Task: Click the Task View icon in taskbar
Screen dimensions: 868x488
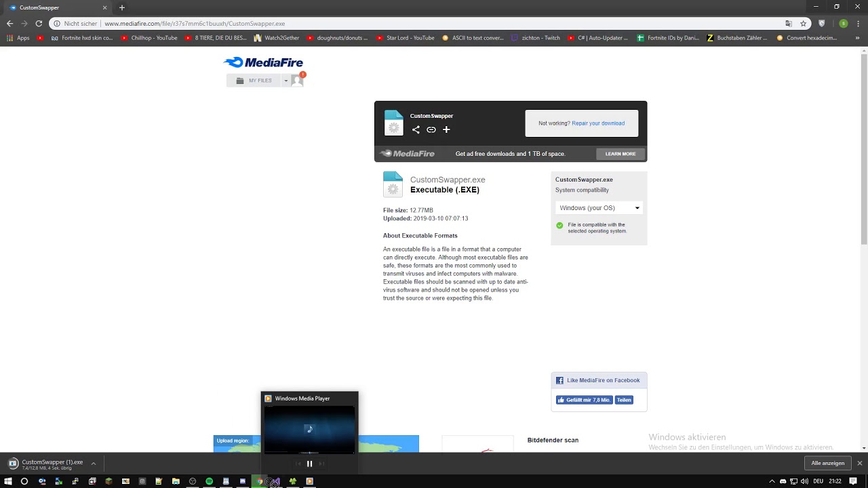Action: (92, 481)
